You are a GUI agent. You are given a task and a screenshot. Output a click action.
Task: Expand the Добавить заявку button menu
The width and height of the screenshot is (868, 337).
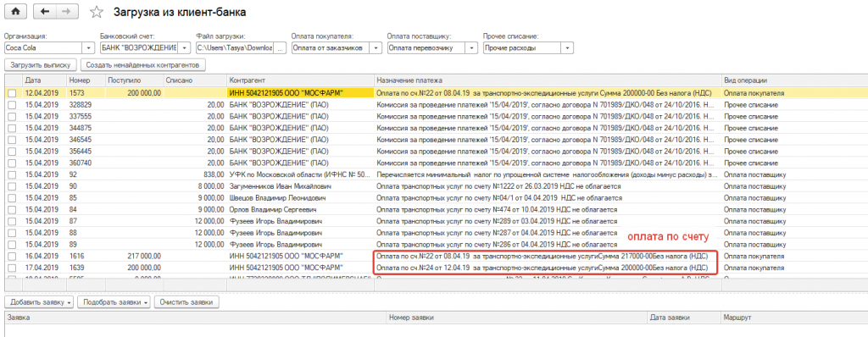[70, 302]
